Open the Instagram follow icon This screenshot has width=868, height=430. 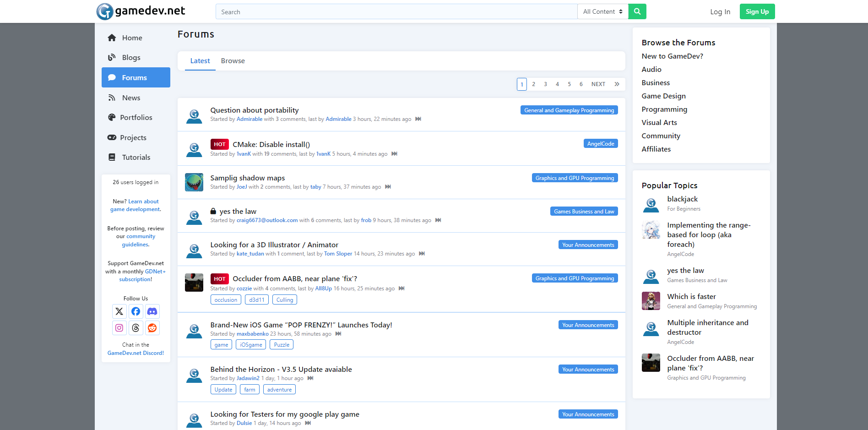pos(119,328)
